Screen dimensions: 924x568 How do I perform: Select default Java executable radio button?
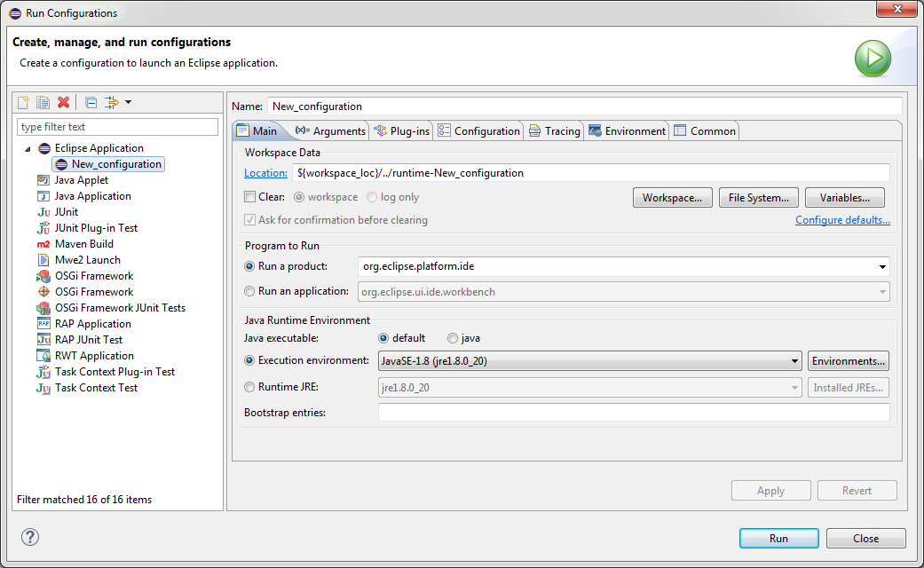click(383, 338)
